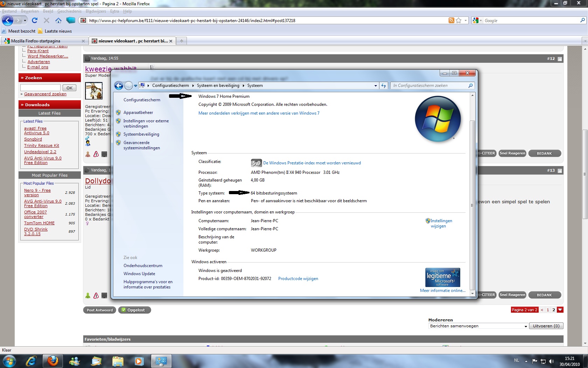588x368 pixels.
Task: Switch to the Mozilla Firefox-startpagina tab
Action: [x=44, y=41]
